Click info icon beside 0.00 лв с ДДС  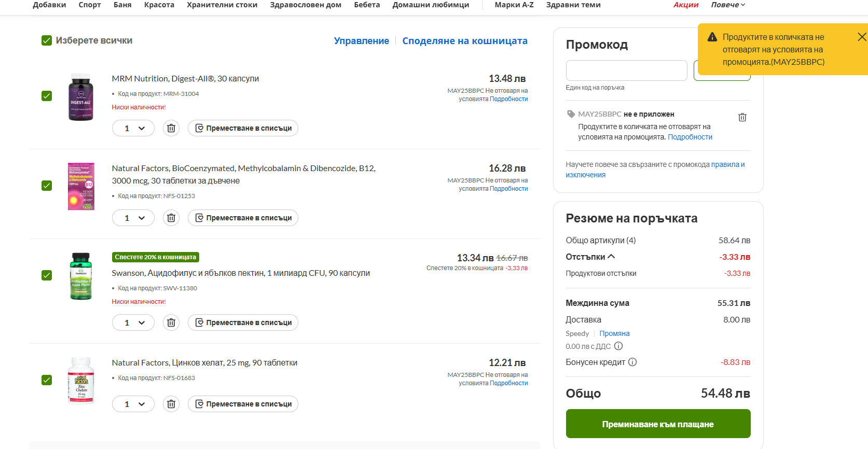point(618,346)
